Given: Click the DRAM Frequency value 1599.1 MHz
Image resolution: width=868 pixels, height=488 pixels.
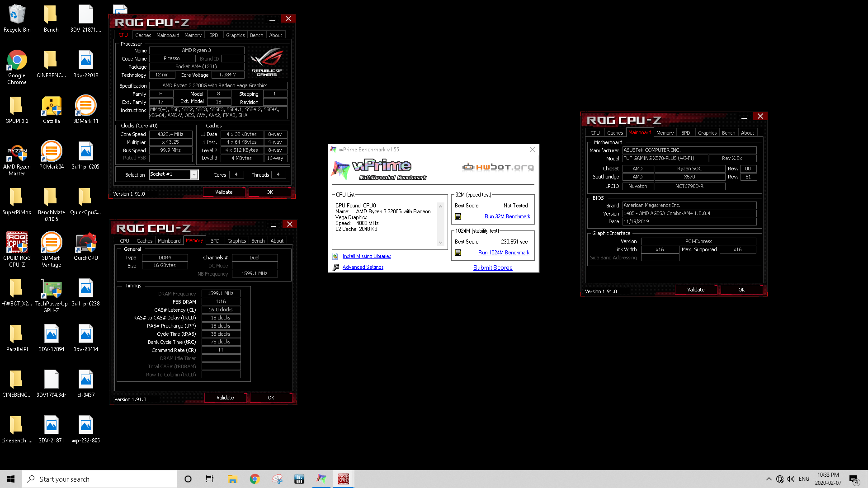Looking at the screenshot, I should coord(221,293).
